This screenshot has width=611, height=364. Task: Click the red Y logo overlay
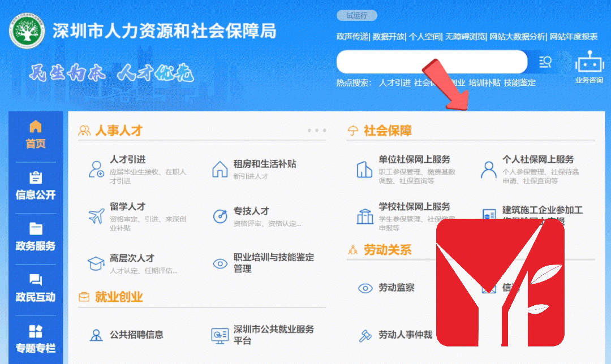(500, 283)
